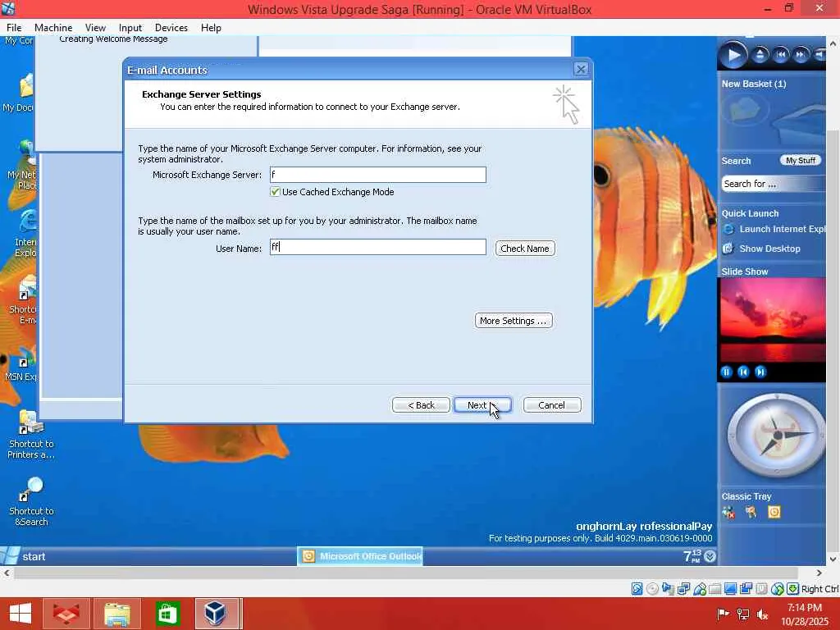This screenshot has width=840, height=630.
Task: Click the sidebar Search for box
Action: (773, 184)
